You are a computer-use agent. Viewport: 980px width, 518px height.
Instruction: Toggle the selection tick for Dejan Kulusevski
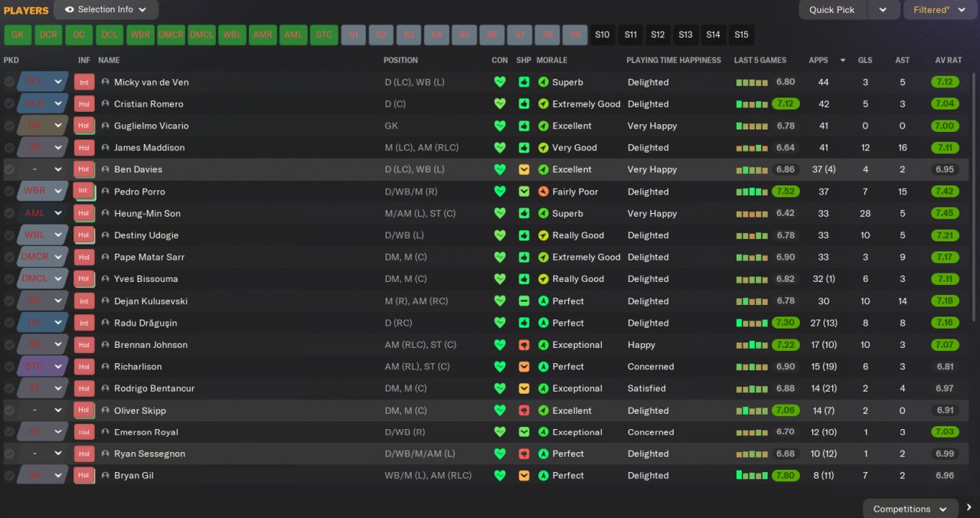pyautogui.click(x=9, y=301)
